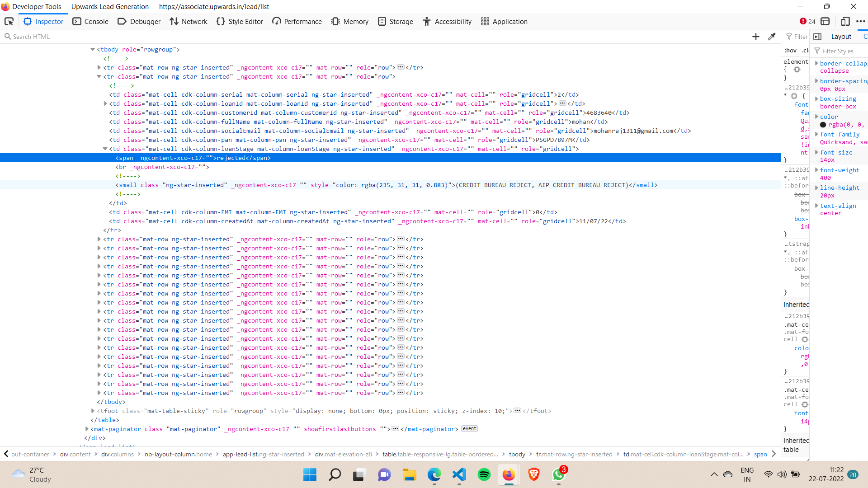The width and height of the screenshot is (868, 488).
Task: Click the event badge on mat-paginator
Action: tap(469, 429)
